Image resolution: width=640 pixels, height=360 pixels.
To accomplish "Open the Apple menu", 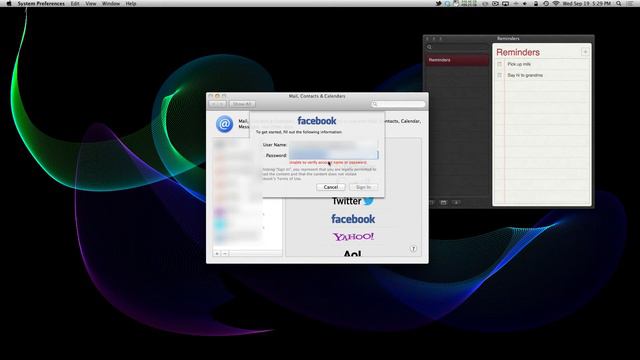I will click(9, 3).
